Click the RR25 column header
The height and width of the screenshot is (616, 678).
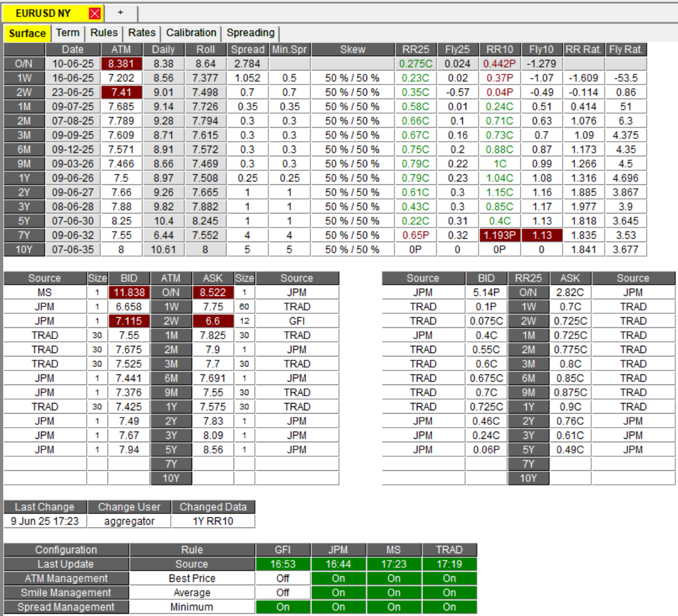[x=416, y=49]
